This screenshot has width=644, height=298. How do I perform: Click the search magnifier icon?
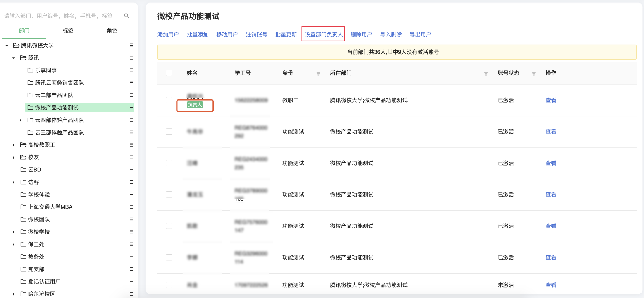[126, 16]
